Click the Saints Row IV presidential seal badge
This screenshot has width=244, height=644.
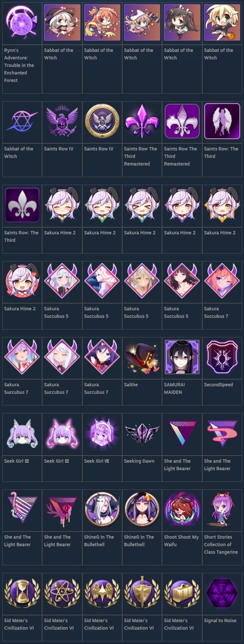(102, 121)
